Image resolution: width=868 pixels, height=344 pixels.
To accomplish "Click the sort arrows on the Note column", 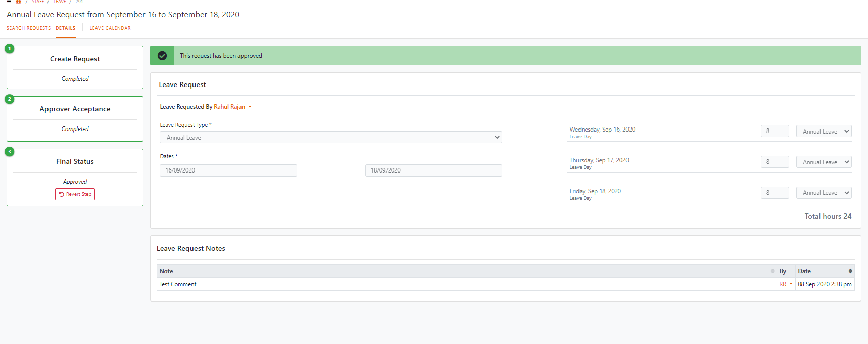I will pos(772,271).
